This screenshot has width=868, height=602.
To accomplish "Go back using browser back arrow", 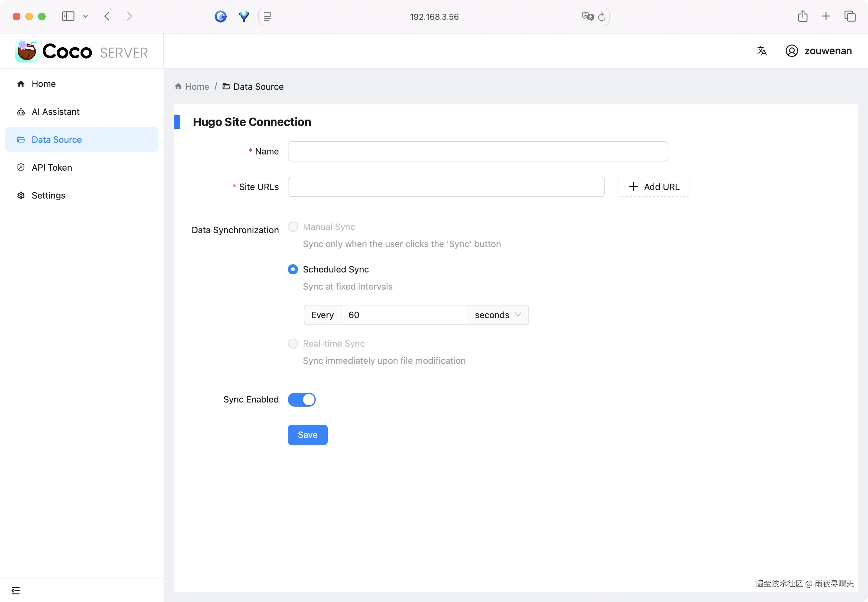I will 107,16.
